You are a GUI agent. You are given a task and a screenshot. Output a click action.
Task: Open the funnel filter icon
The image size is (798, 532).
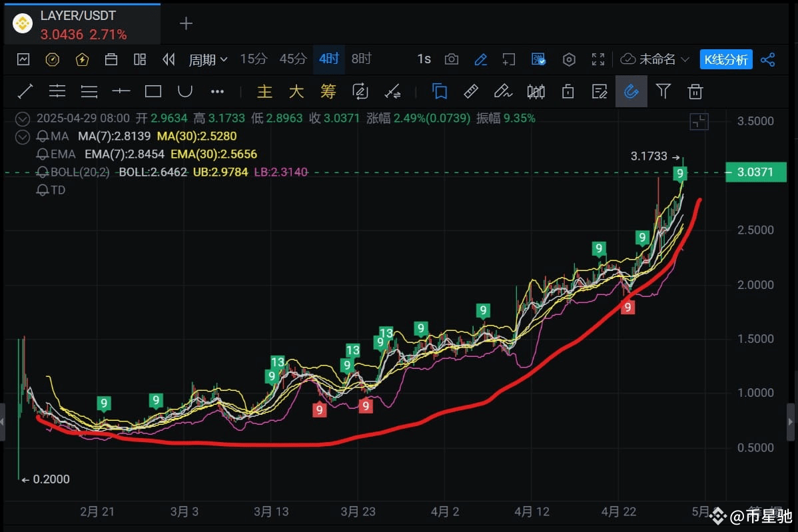tap(663, 91)
